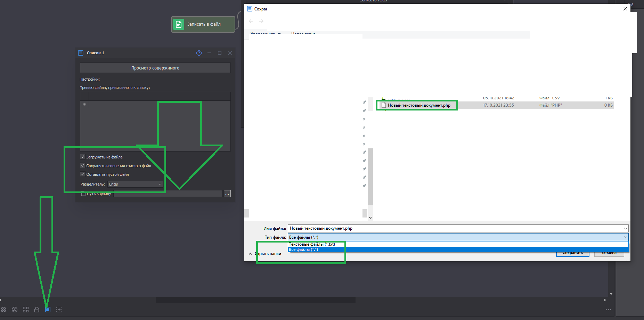Click the "Настройки:" link
The image size is (644, 320).
pyautogui.click(x=90, y=79)
